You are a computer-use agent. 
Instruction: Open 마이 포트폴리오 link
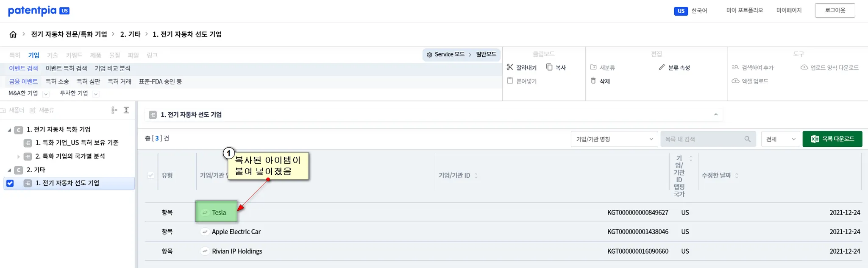(745, 11)
